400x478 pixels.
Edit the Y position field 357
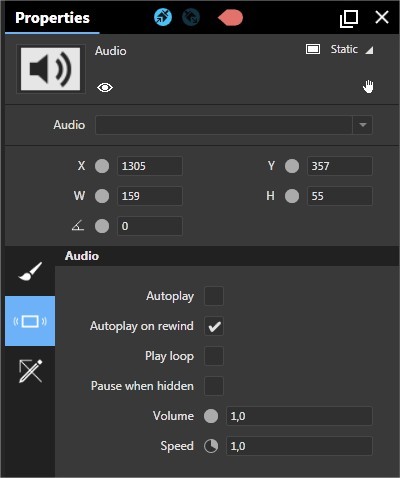click(340, 166)
